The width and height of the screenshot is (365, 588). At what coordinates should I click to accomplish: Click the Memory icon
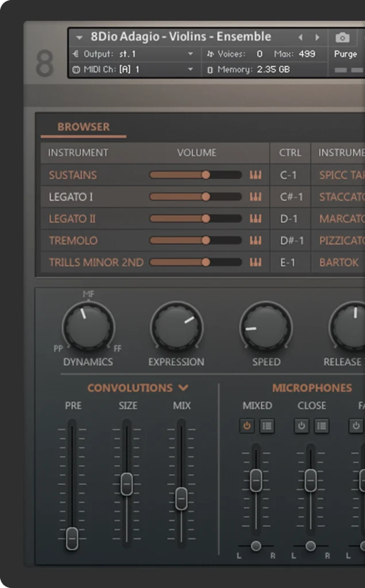point(210,69)
